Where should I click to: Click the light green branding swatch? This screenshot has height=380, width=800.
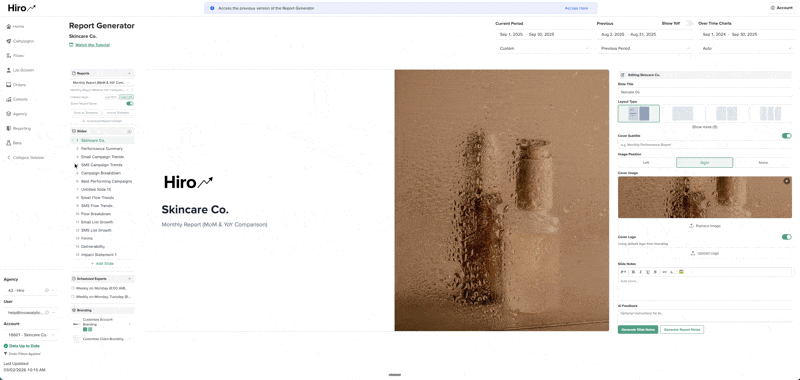(x=90, y=330)
